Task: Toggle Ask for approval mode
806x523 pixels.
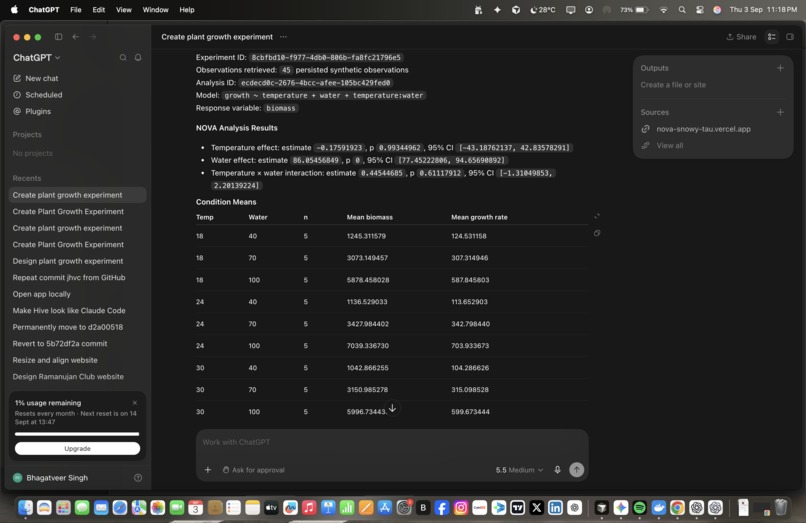Action: [253, 470]
